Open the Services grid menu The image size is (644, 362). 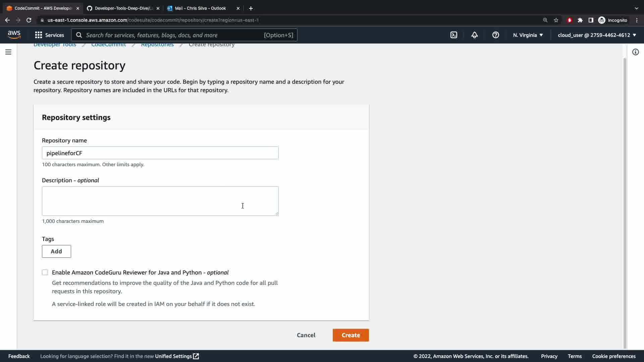click(49, 35)
